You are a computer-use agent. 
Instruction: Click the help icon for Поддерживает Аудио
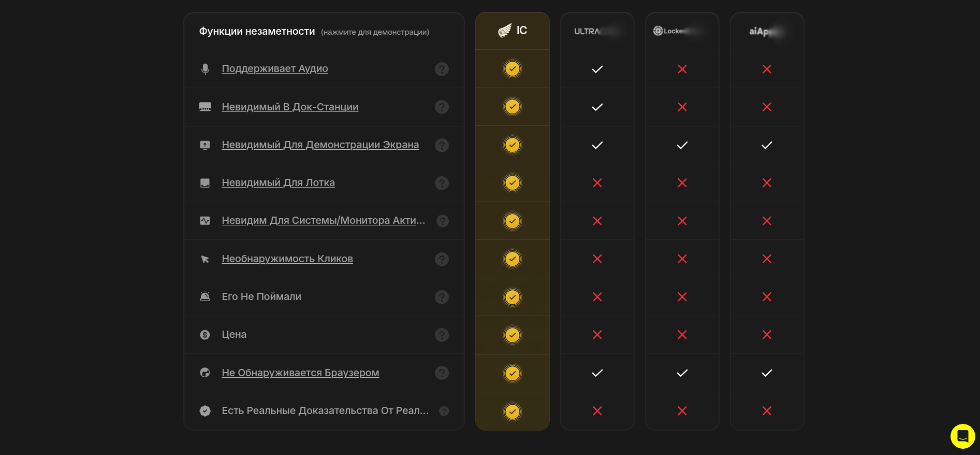(x=442, y=69)
